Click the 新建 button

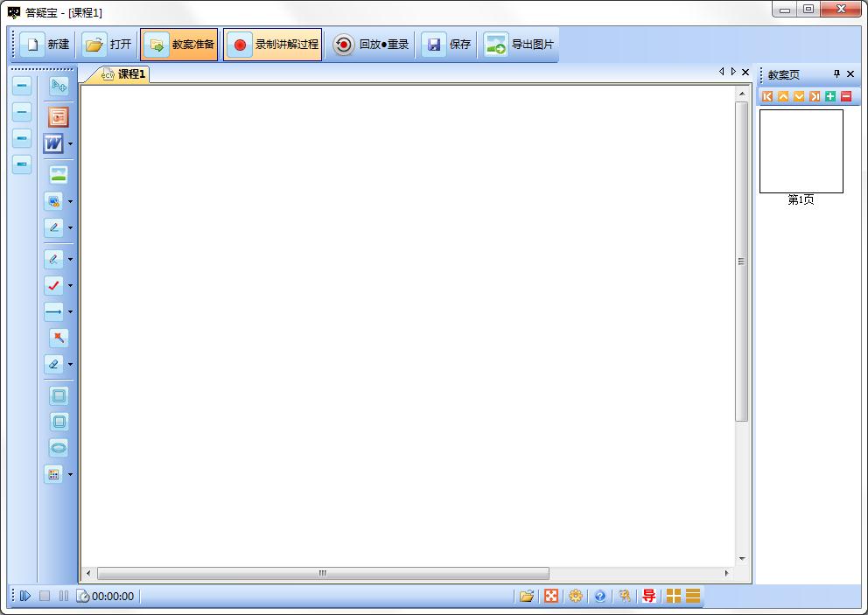(45, 45)
